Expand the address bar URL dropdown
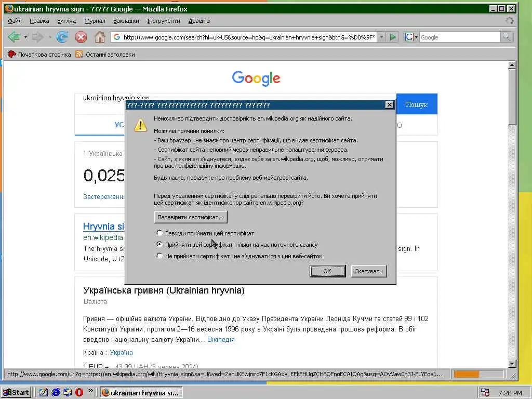The height and width of the screenshot is (399, 532). 381,37
